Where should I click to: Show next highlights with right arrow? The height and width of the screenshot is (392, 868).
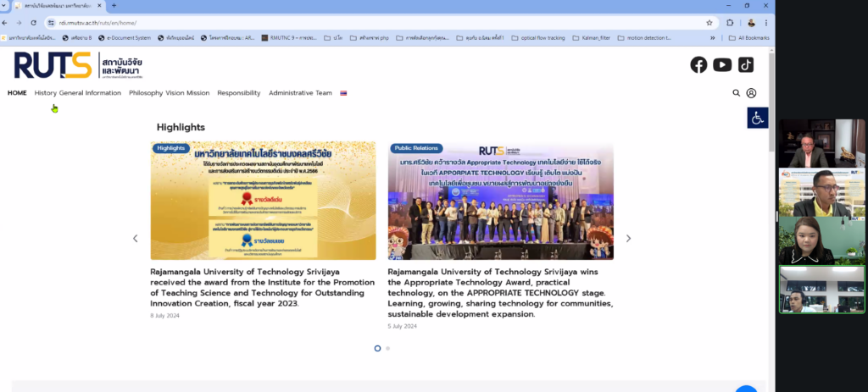click(628, 238)
